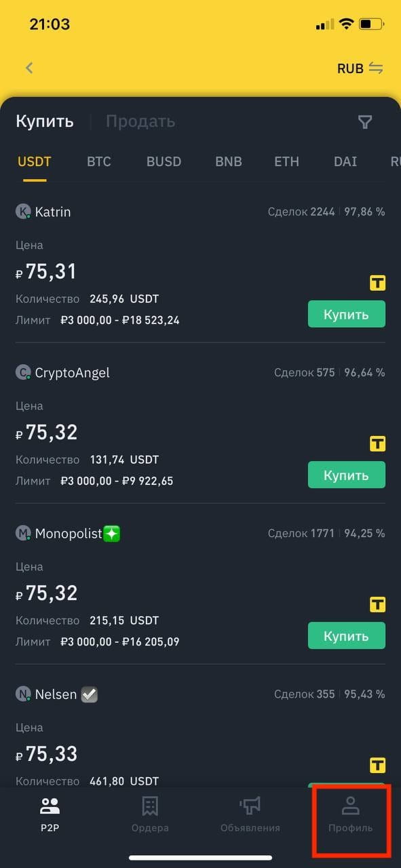Screen dimensions: 401x868
Task: Open the CryptoAngel merchant name
Action: [x=72, y=373]
